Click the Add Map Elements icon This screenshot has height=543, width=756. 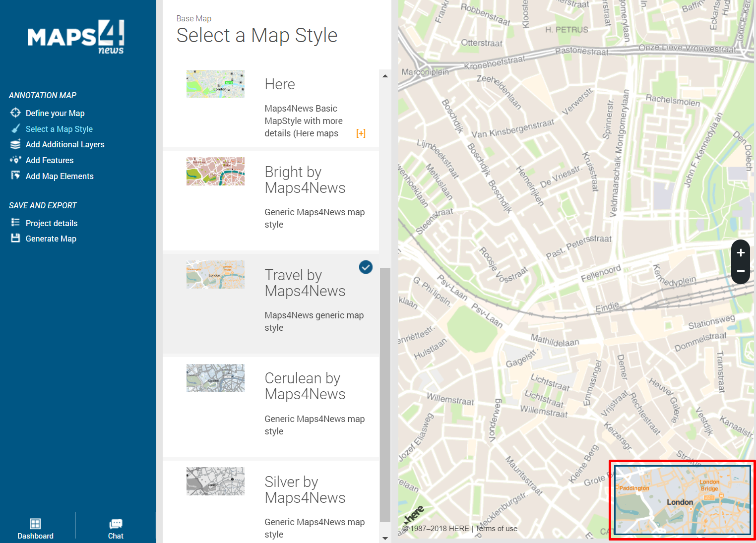point(15,176)
